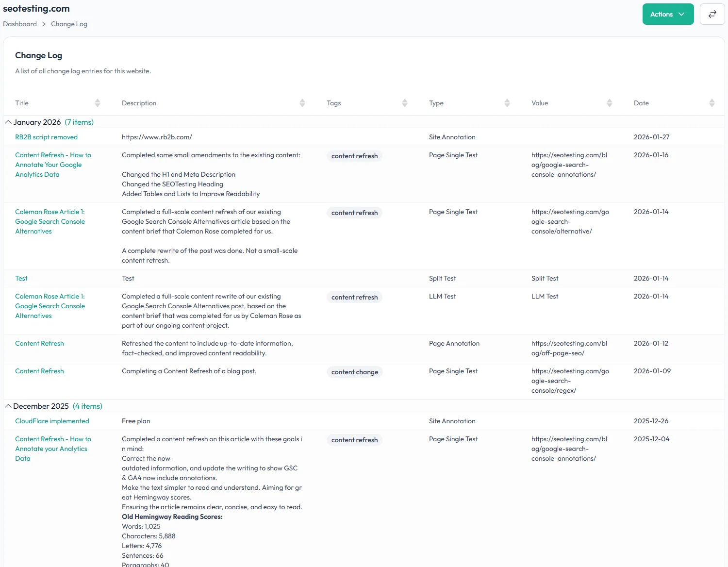This screenshot has height=567, width=728.
Task: Open the 'Content Refresh' entry dated 2026-01-12
Action: [39, 343]
